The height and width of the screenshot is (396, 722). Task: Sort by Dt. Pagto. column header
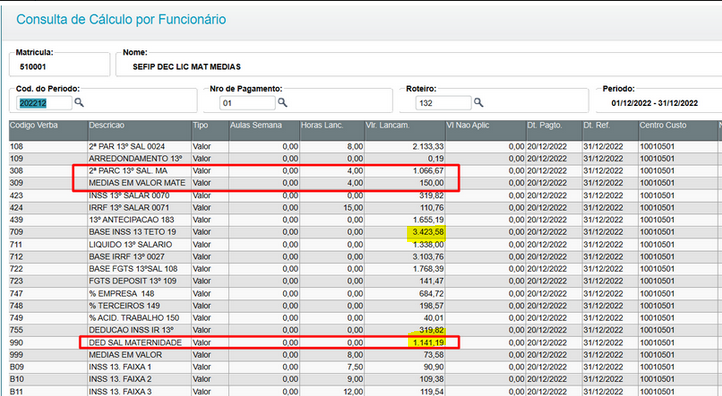(x=554, y=130)
